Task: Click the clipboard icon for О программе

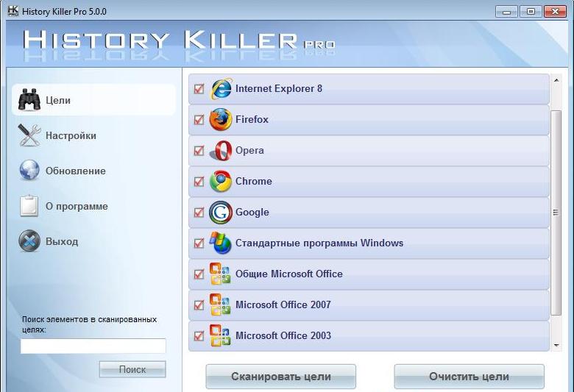Action: click(x=29, y=206)
